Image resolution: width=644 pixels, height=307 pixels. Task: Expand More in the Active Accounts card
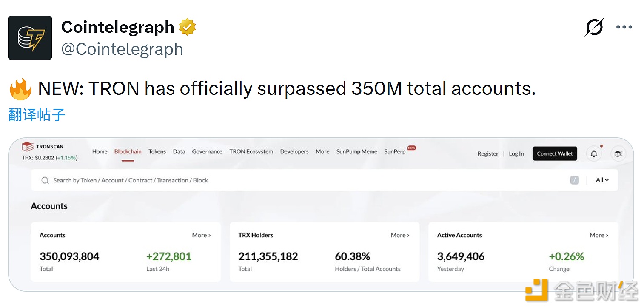coord(598,235)
